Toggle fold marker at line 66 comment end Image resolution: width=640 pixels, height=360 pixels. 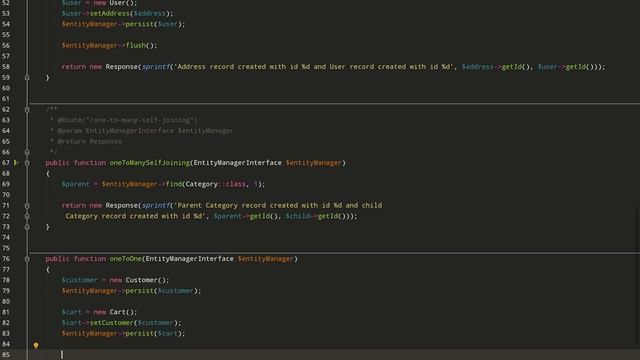click(x=27, y=152)
